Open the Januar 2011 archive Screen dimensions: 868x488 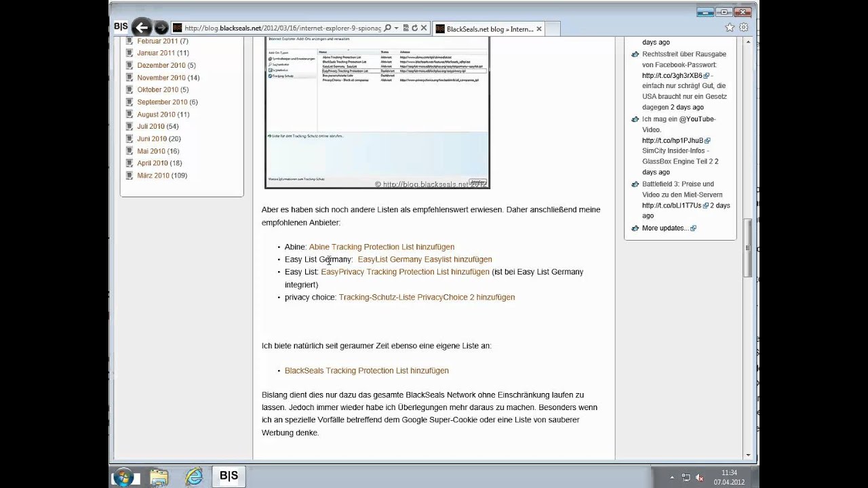(156, 53)
